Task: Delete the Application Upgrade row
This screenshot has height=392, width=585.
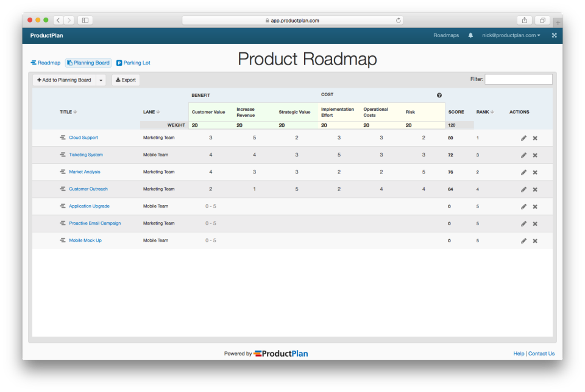Action: [535, 206]
